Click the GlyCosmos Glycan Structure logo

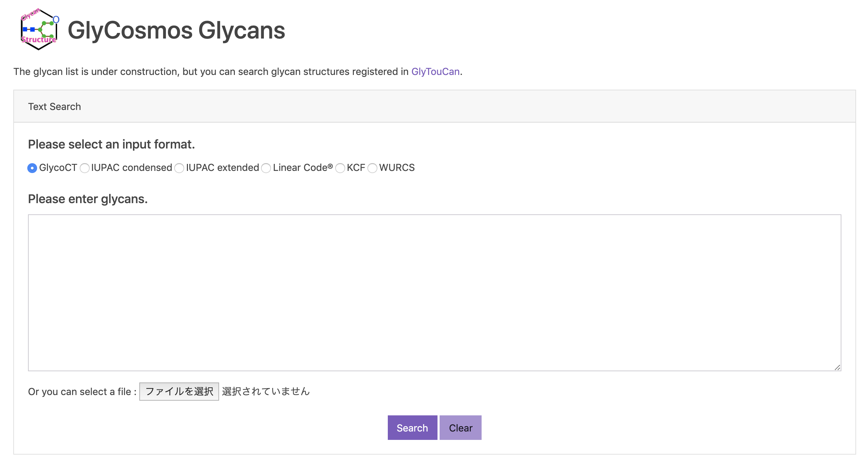coord(39,29)
